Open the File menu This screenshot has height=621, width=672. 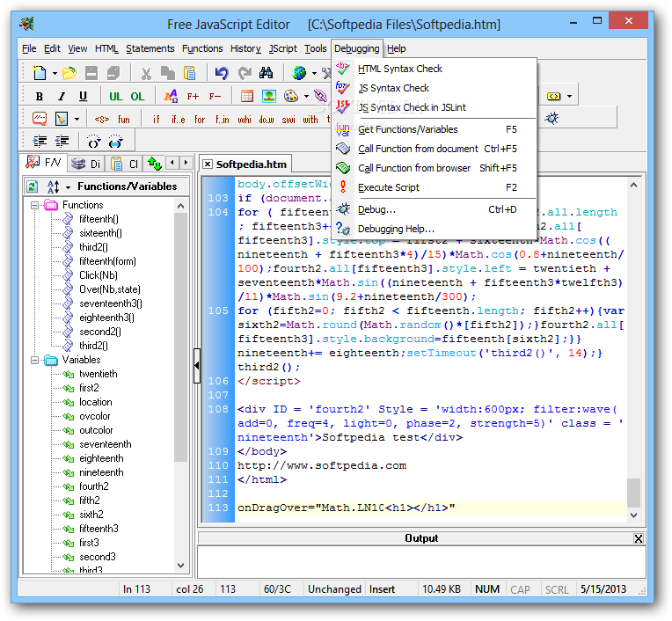point(29,49)
